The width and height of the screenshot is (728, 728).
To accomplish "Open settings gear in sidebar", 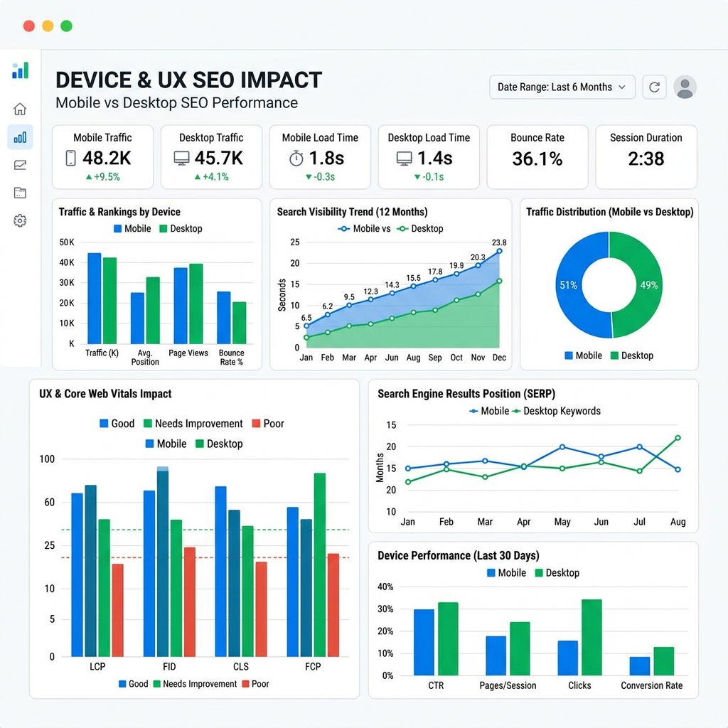I will (x=20, y=220).
